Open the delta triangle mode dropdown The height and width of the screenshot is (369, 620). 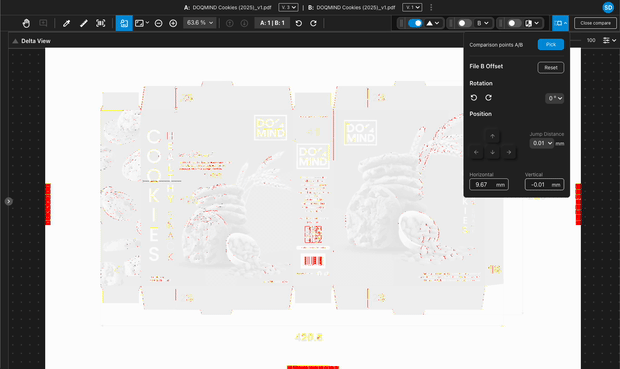pos(433,23)
